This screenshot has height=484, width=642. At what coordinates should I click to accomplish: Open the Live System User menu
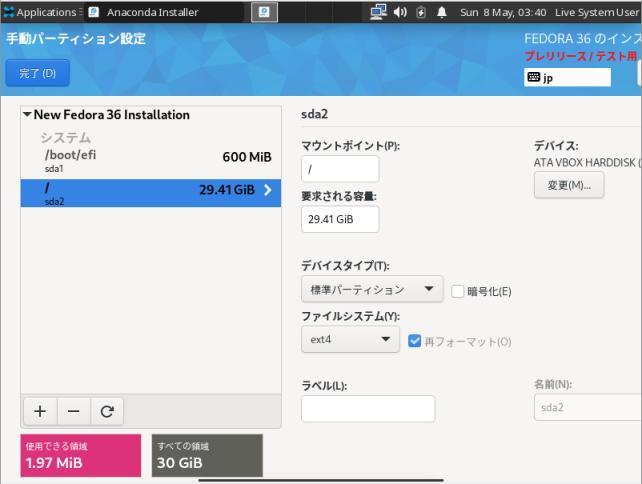click(598, 12)
